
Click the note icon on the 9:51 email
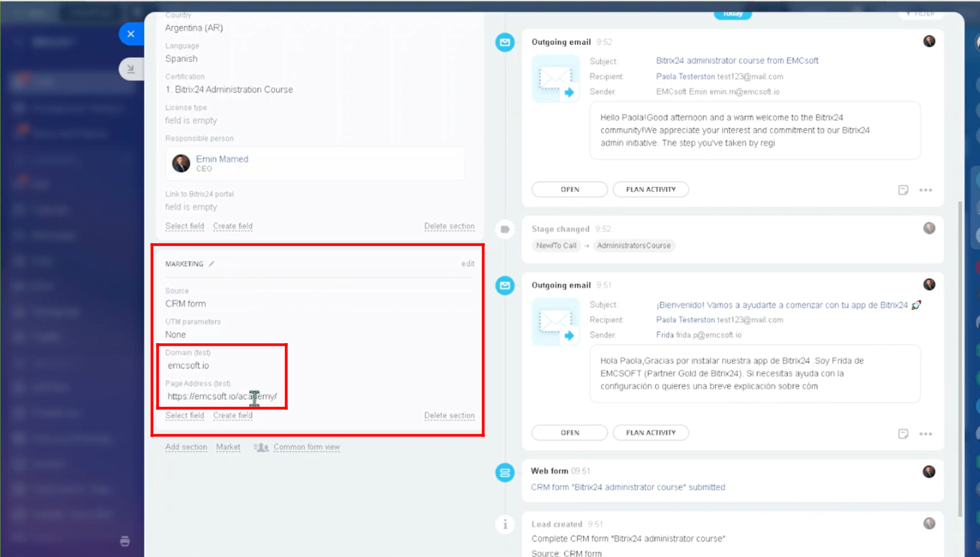tap(903, 434)
